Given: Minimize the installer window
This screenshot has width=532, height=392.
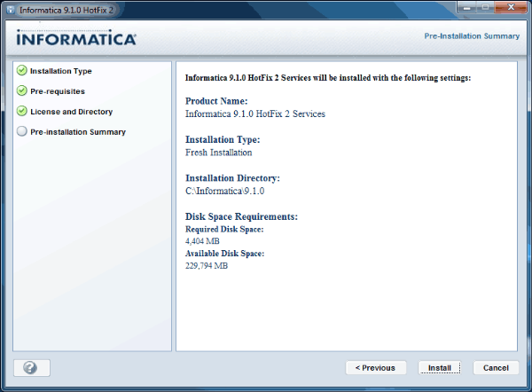Looking at the screenshot, I should [x=467, y=7].
